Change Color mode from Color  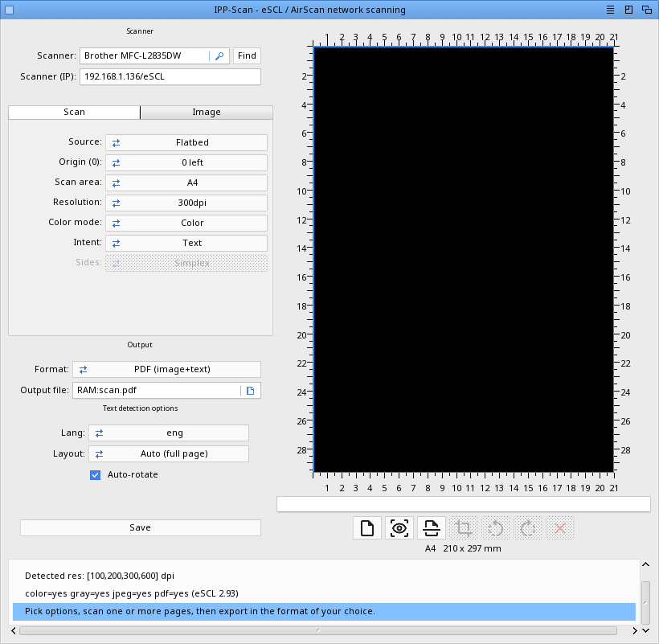click(x=186, y=224)
